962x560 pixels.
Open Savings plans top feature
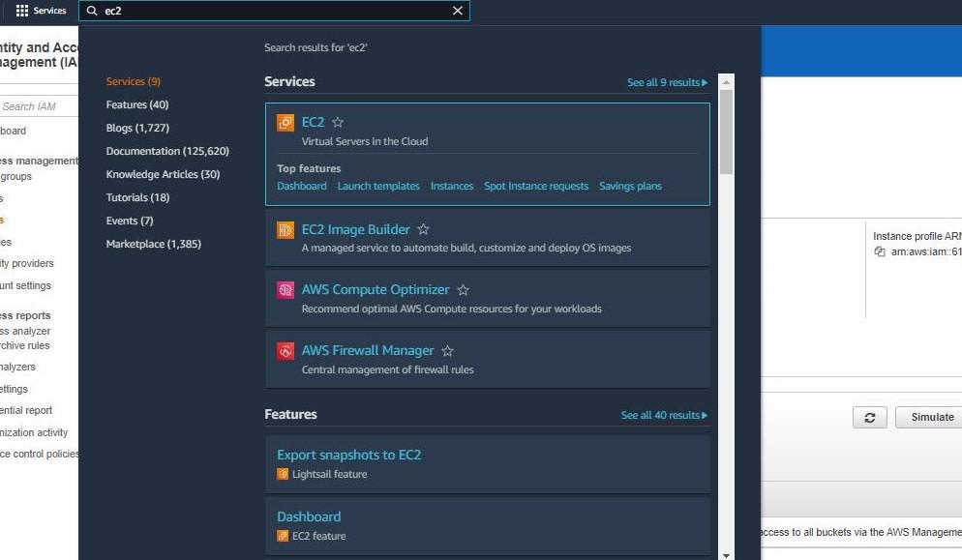(630, 186)
